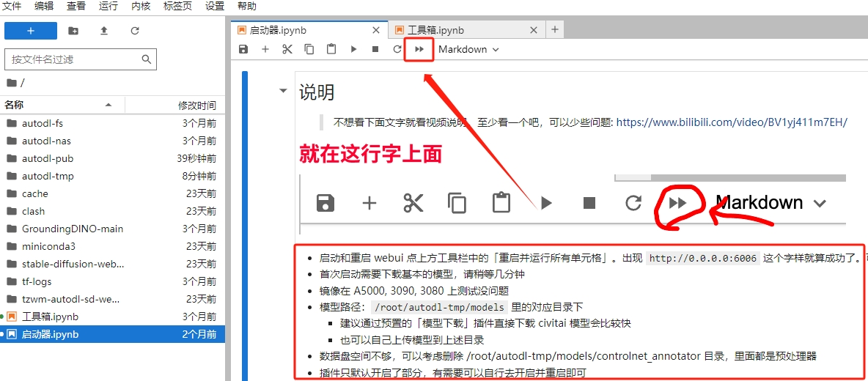The width and height of the screenshot is (868, 381).
Task: Click the root folder breadcrumb icon
Action: [x=12, y=83]
